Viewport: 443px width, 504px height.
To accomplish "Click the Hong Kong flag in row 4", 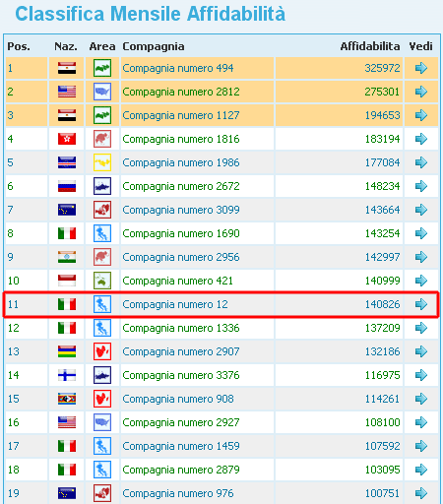I will click(67, 139).
